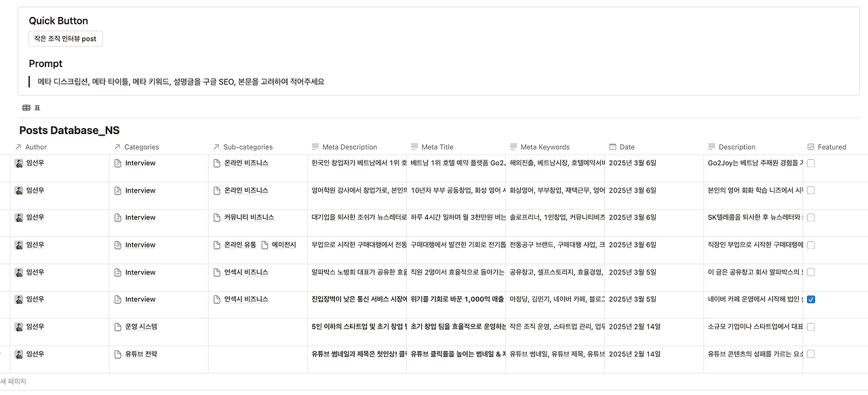Click the table view icon beside 표

[x=26, y=107]
